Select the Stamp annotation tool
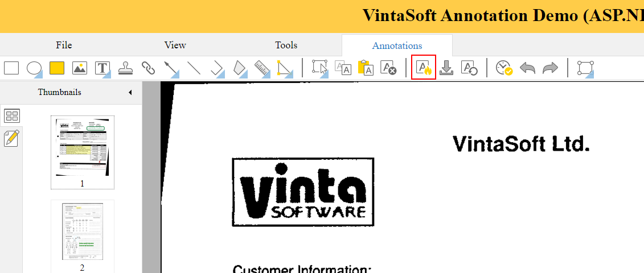The image size is (644, 273). [x=125, y=68]
